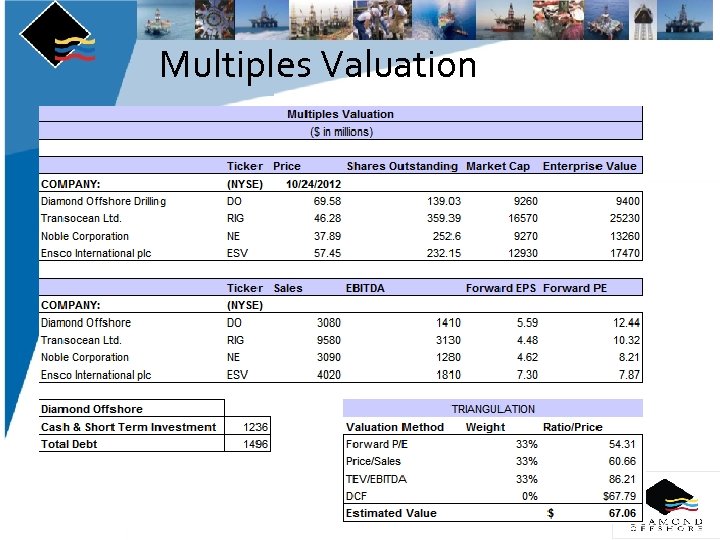Click Diamond Offshore sales value 3080
The image size is (720, 540).
point(329,323)
